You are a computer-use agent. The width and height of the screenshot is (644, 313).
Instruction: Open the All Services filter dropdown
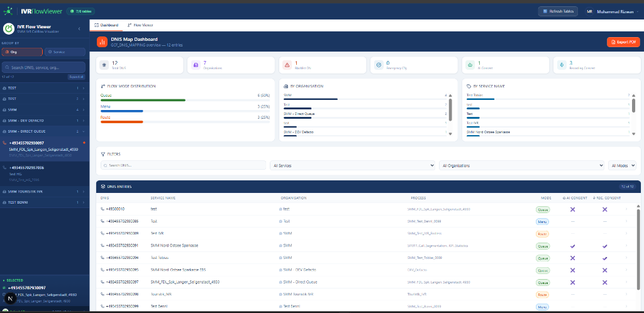tap(352, 165)
